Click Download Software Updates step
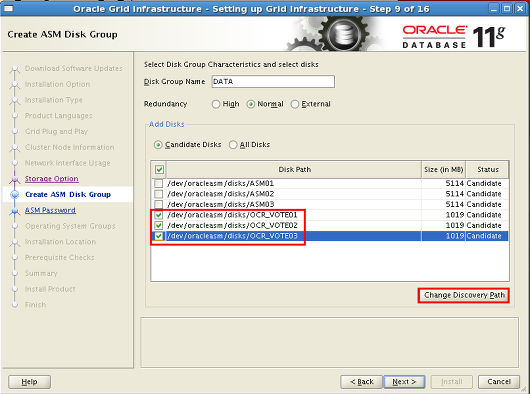The width and height of the screenshot is (530, 394). pos(74,69)
